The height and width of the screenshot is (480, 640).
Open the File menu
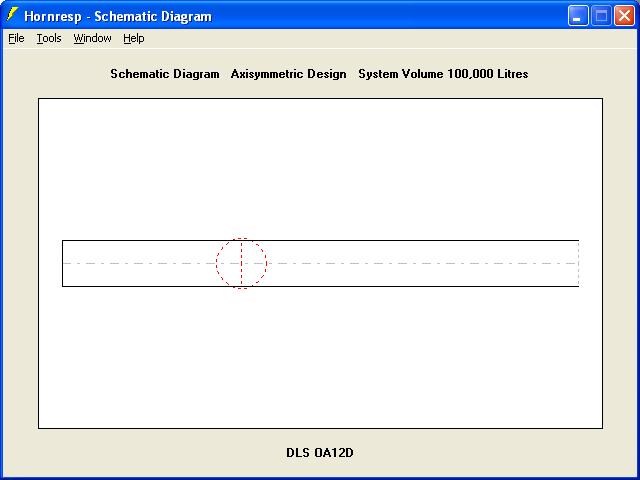tap(16, 38)
